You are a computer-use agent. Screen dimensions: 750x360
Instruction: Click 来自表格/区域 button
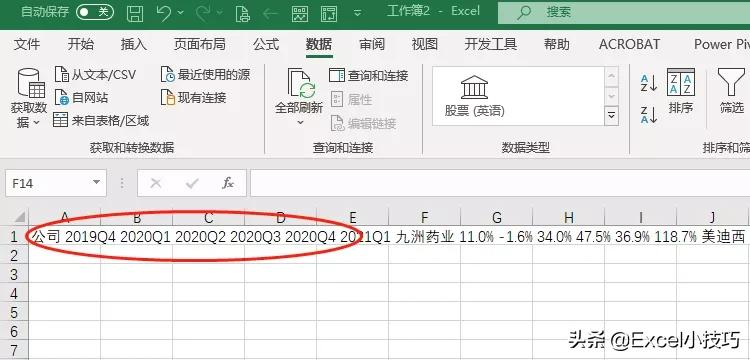coord(101,120)
